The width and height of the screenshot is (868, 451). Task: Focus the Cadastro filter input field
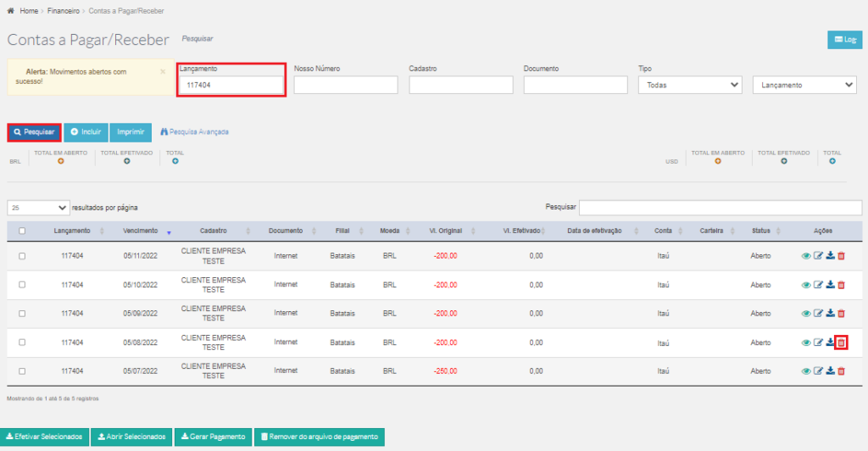tap(460, 86)
